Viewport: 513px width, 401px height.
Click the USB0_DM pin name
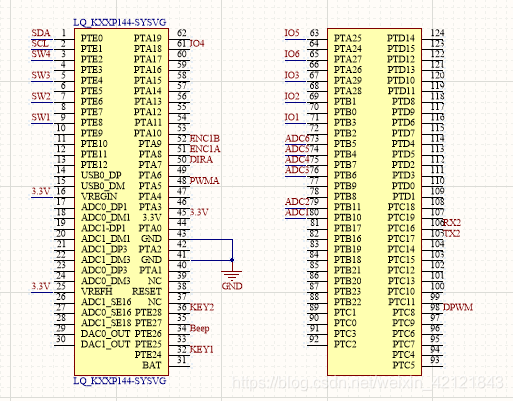click(x=103, y=186)
